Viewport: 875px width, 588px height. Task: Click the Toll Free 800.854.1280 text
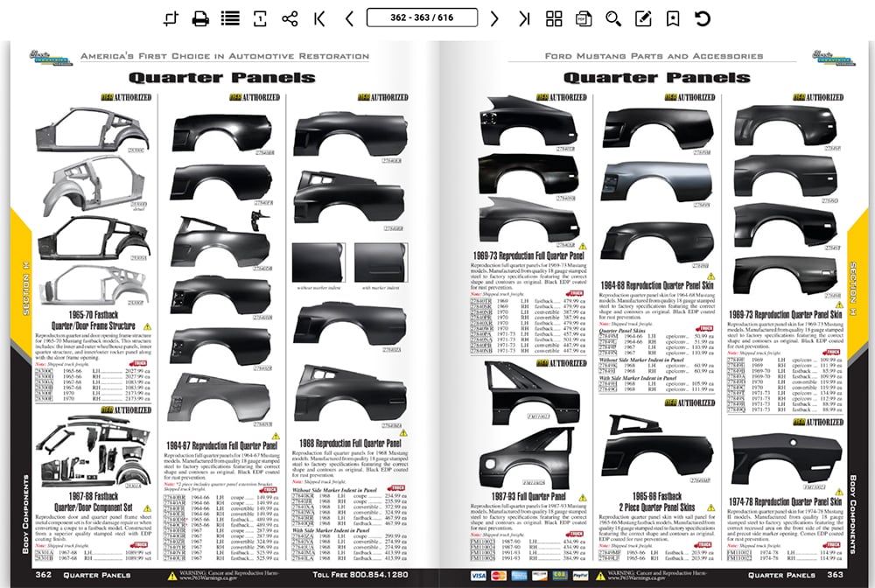click(x=360, y=574)
